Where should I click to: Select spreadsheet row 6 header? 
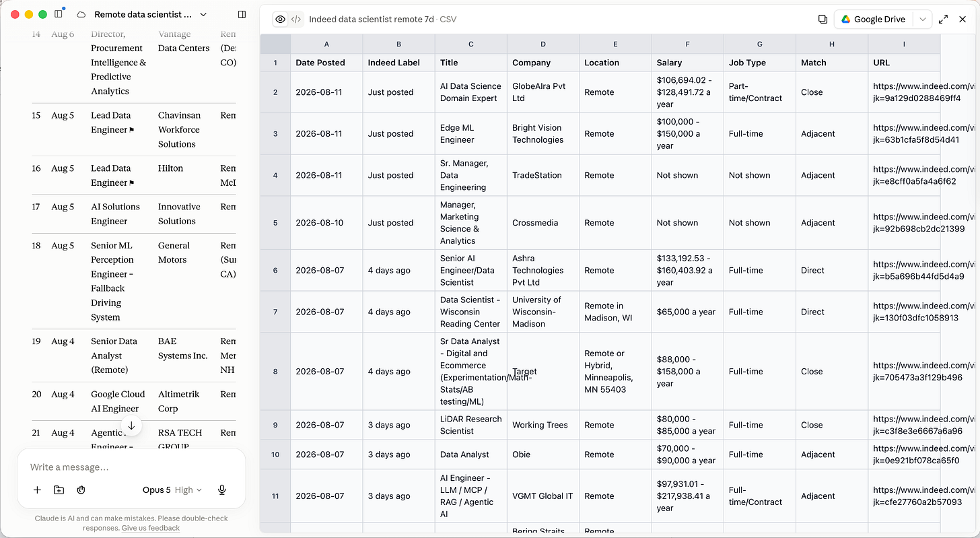point(275,270)
